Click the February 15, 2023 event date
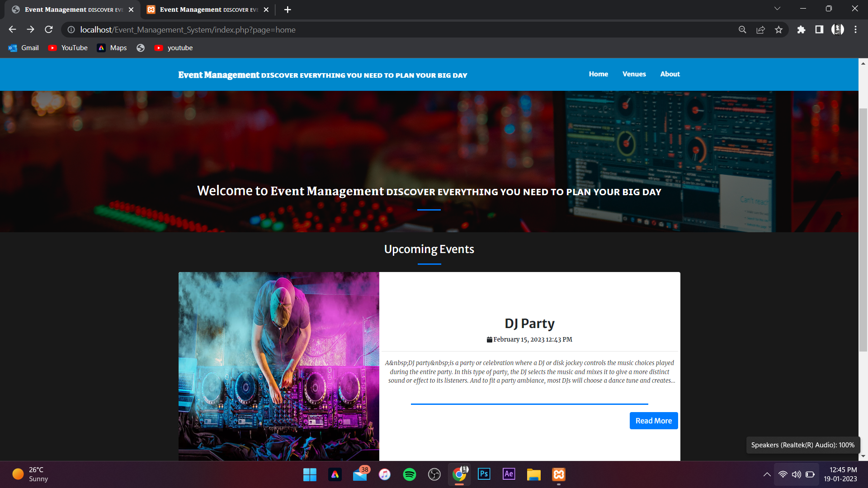This screenshot has height=488, width=868. click(529, 339)
